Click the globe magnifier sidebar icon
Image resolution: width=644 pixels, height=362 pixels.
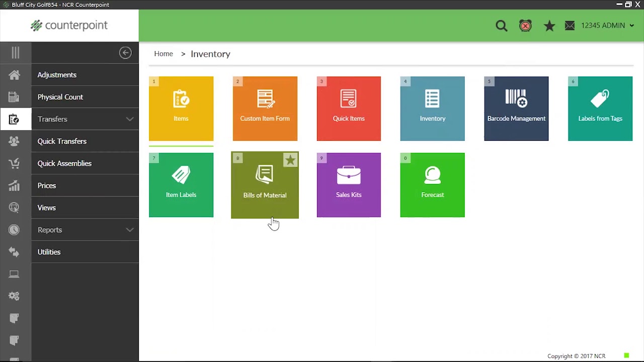point(14,208)
